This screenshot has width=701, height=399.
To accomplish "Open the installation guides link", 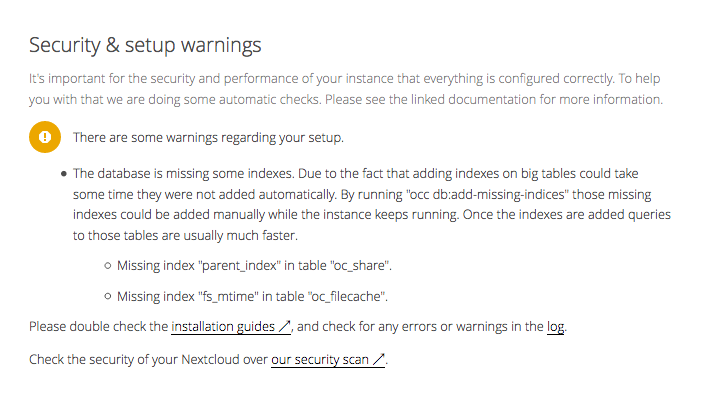I will (231, 327).
